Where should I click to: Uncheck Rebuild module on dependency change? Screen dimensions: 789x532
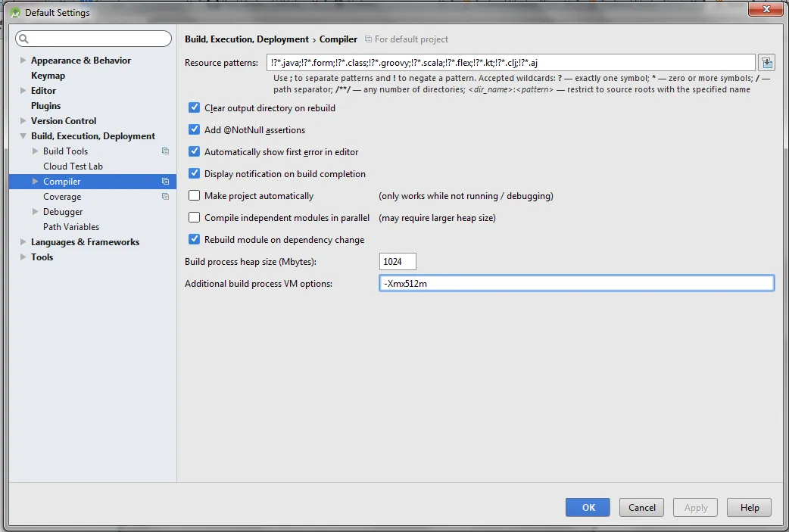[x=195, y=239]
